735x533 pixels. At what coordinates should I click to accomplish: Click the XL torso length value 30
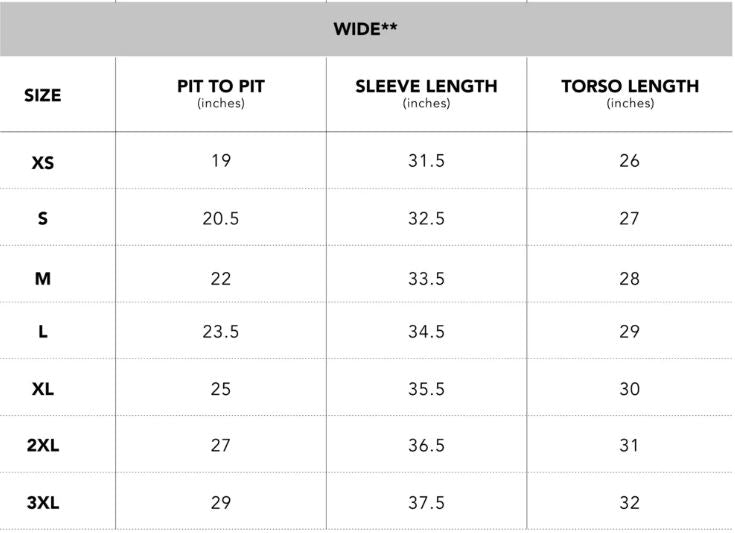point(629,389)
